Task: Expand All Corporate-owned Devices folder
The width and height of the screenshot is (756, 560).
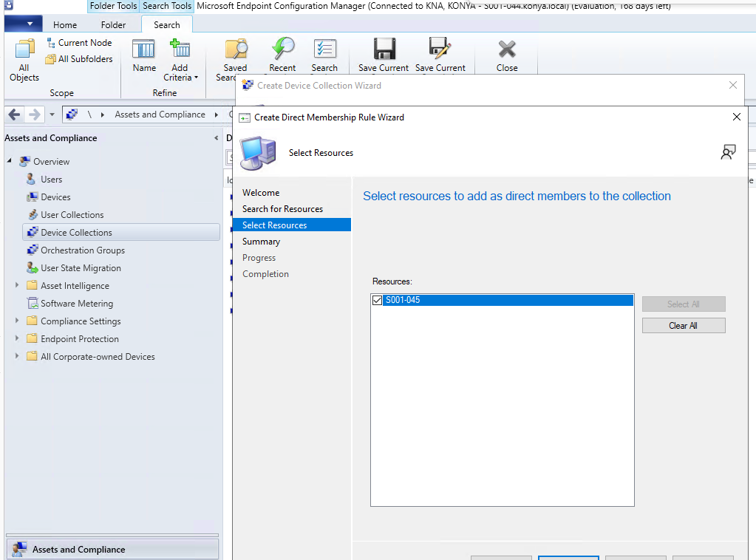Action: click(x=17, y=356)
